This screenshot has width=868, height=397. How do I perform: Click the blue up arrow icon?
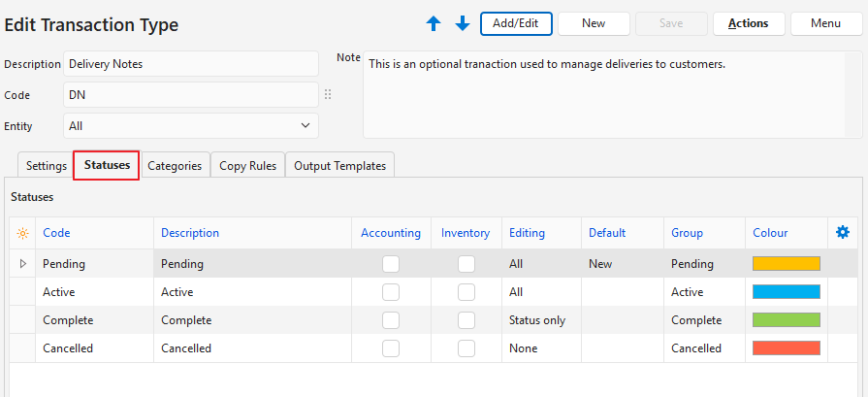click(x=434, y=23)
